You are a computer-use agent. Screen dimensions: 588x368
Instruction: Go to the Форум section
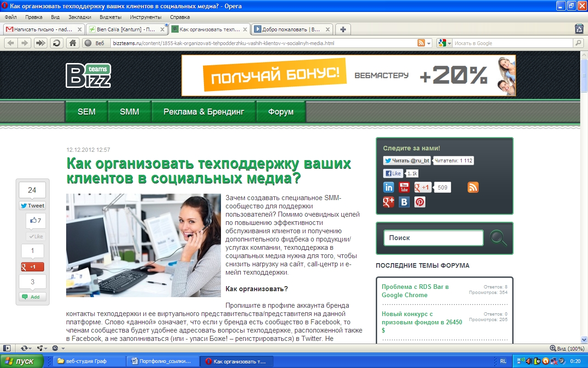[x=281, y=112]
